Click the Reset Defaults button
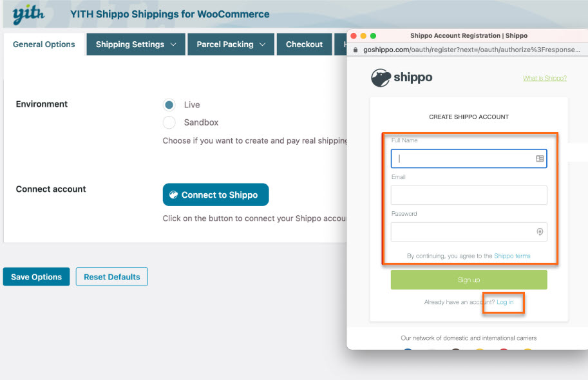Screen dimensions: 588x380 [112, 277]
